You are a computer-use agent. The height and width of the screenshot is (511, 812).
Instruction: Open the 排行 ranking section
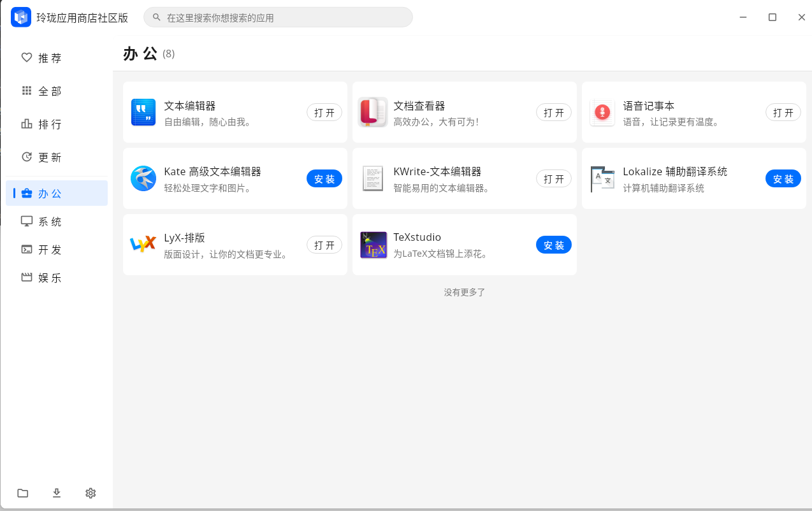pyautogui.click(x=57, y=124)
